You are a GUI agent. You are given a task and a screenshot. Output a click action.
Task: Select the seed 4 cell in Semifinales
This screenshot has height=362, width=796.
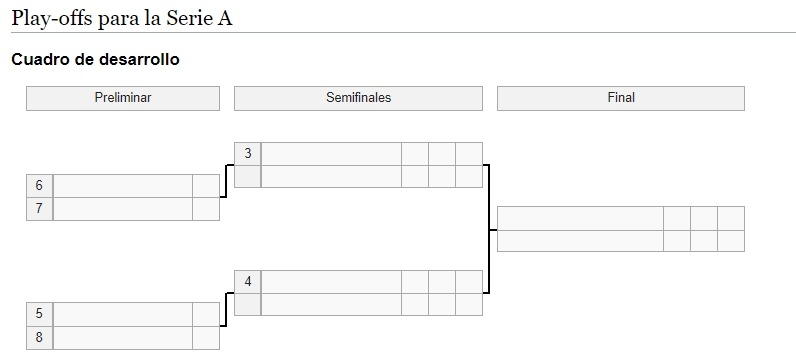tap(248, 282)
